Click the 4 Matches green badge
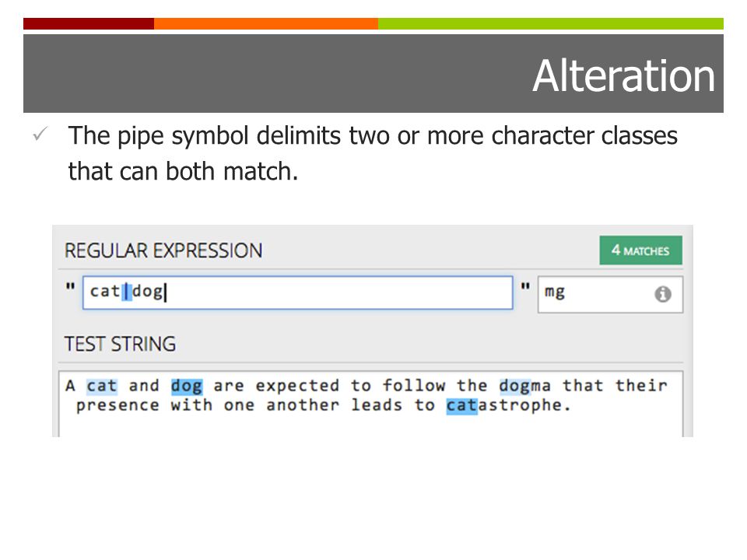The image size is (747, 560). [x=640, y=250]
